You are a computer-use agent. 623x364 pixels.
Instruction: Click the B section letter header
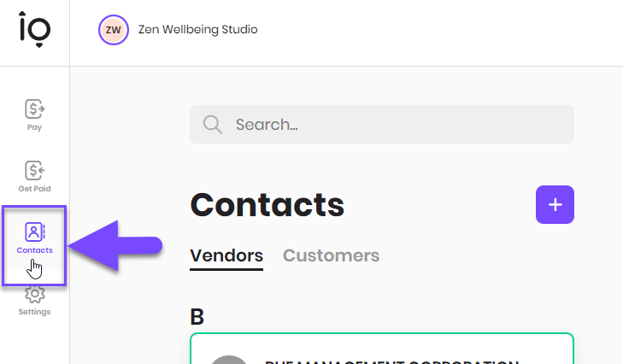tap(197, 317)
